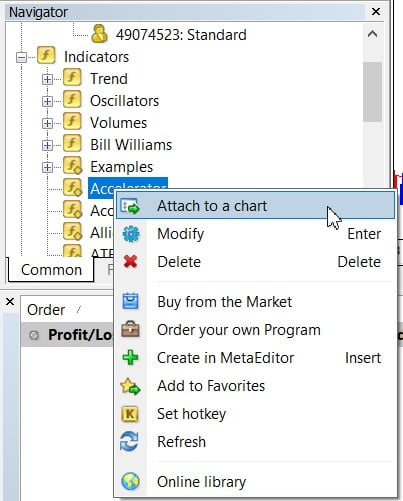Click the Profit/Loss row text
403x501 pixels.
pos(79,335)
